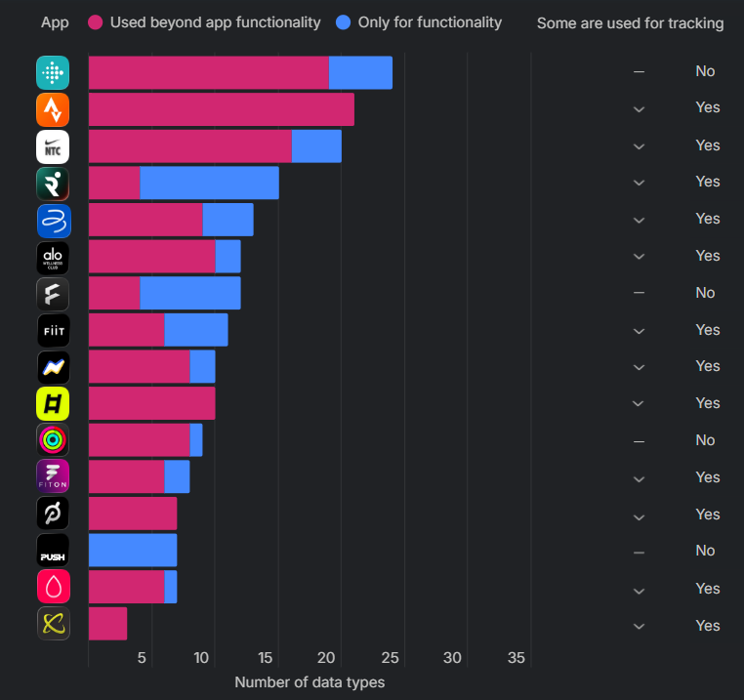
Task: Click the Fitbit app icon
Action: [53, 72]
